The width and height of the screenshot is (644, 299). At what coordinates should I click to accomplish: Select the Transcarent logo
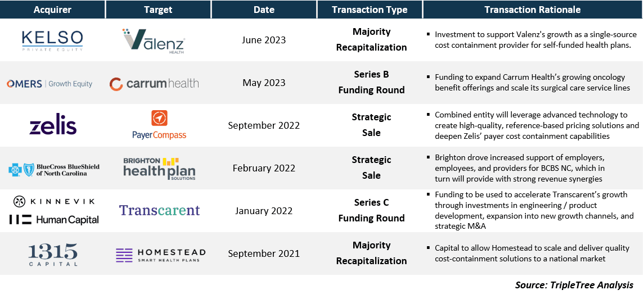tap(159, 210)
